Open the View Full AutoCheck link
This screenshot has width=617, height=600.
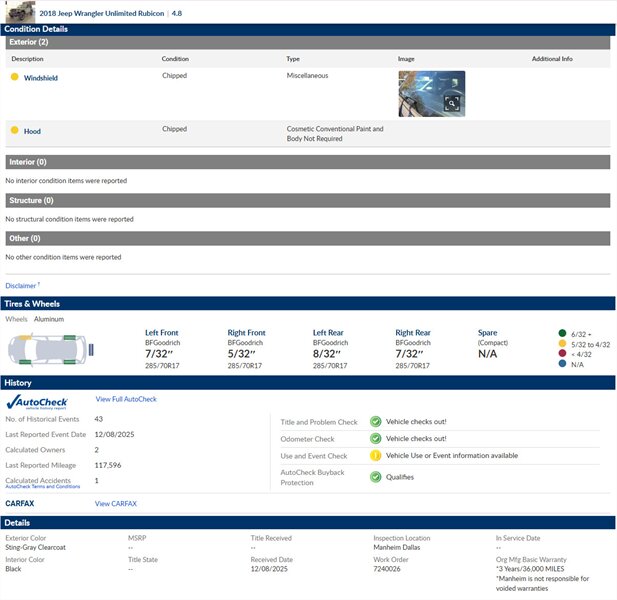click(126, 400)
